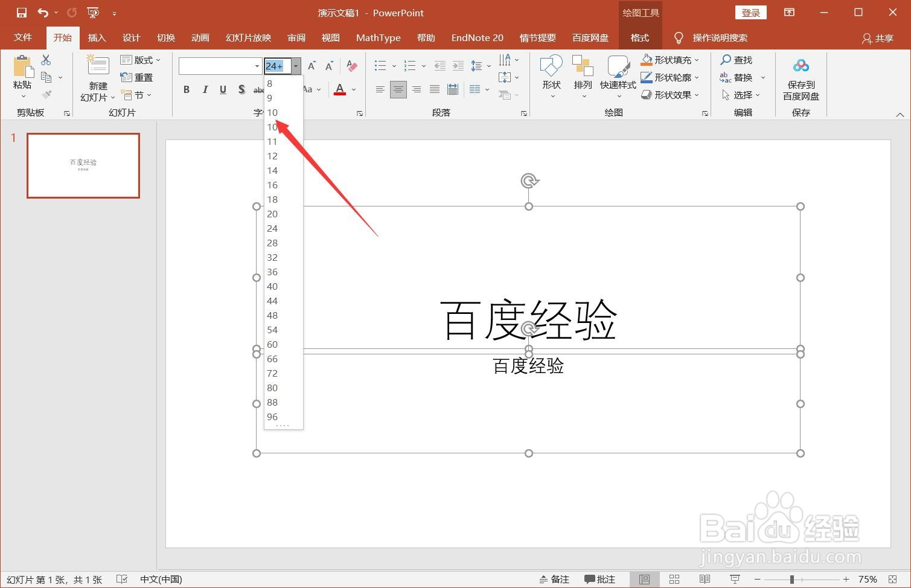Select slide 1 thumbnail

coord(83,165)
